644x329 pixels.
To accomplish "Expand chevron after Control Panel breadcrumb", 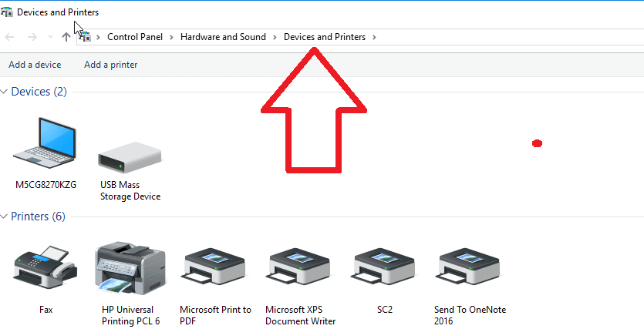I will click(x=172, y=37).
